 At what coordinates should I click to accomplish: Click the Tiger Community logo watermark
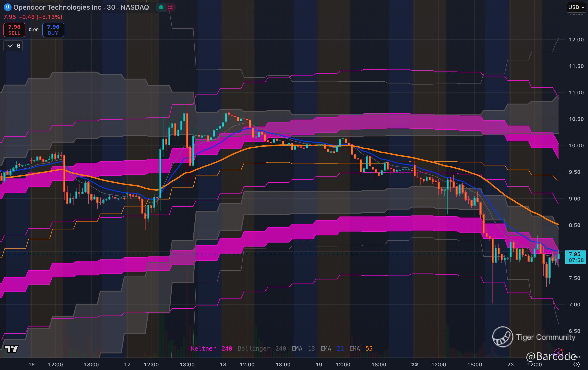point(503,337)
